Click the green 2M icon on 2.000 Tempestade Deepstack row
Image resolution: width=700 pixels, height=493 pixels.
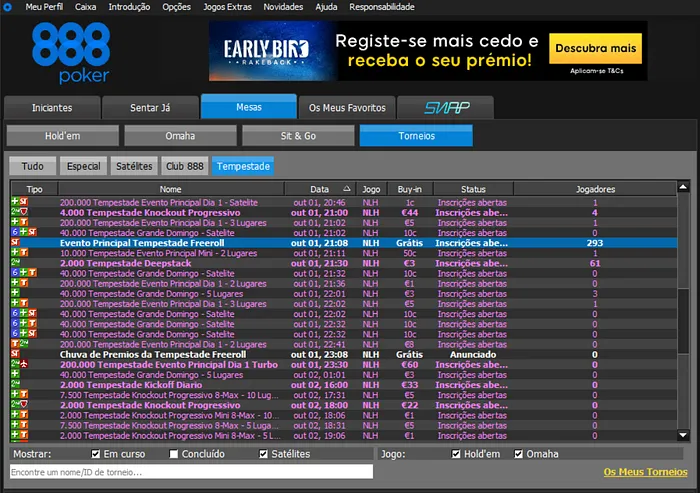15,263
